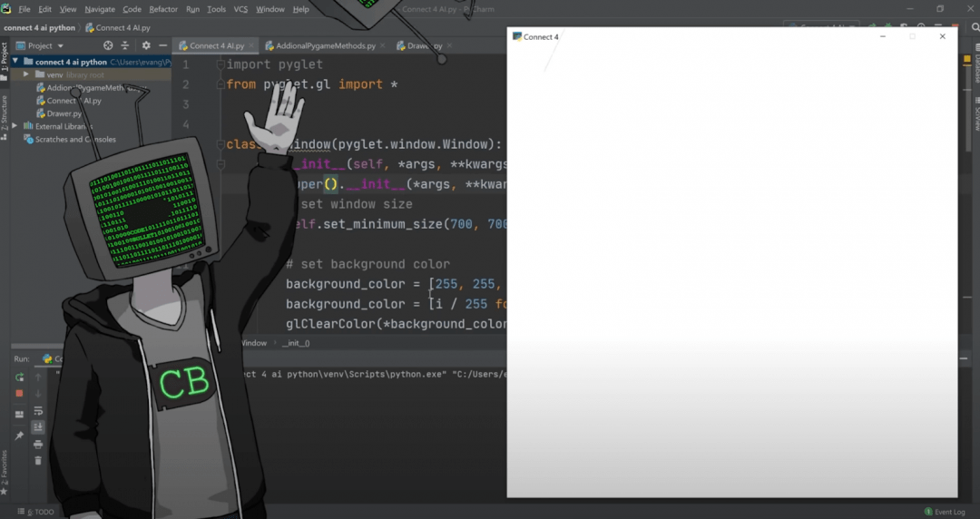The image size is (980, 519).
Task: Open the TODO tool window
Action: tap(41, 512)
